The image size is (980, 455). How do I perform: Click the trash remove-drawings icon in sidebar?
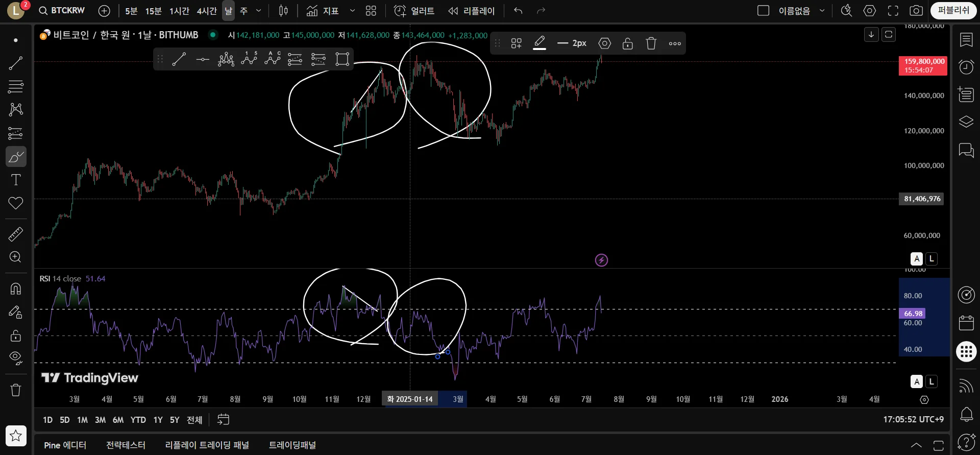[16, 390]
